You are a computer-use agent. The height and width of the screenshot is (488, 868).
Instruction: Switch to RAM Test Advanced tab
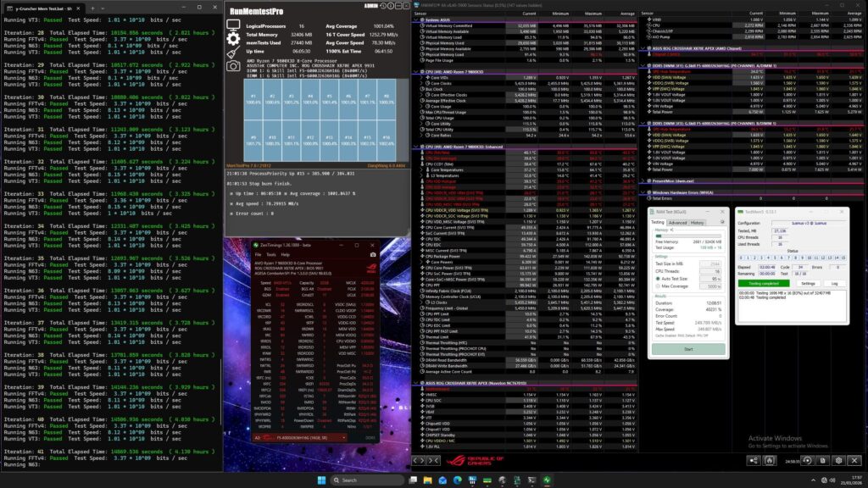point(677,223)
